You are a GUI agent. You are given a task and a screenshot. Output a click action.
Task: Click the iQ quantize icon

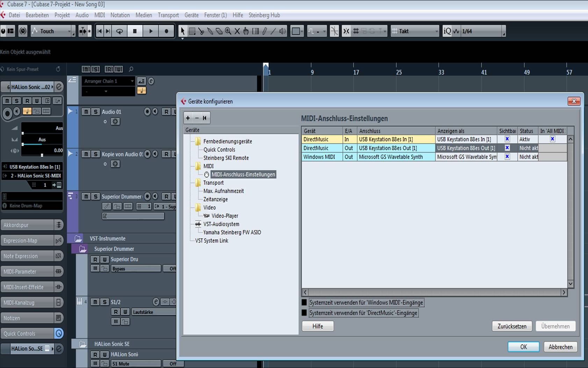447,31
